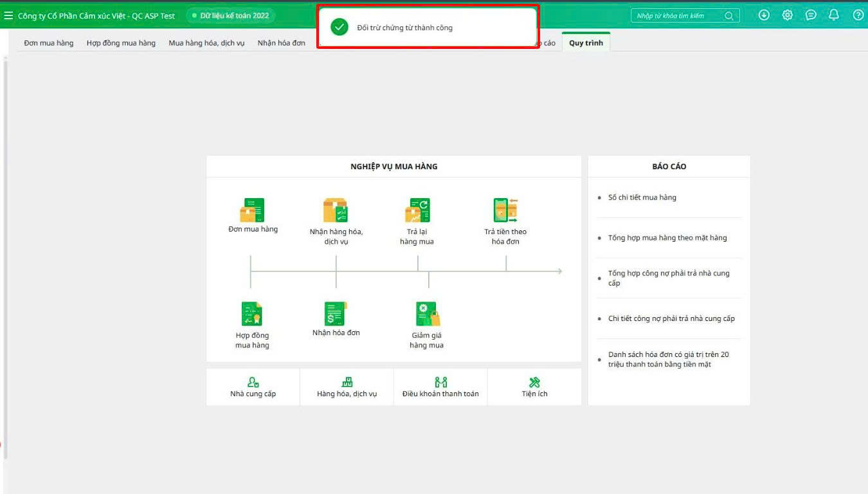The height and width of the screenshot is (494, 868).
Task: Switch to the Quy trình tab
Action: coord(586,43)
